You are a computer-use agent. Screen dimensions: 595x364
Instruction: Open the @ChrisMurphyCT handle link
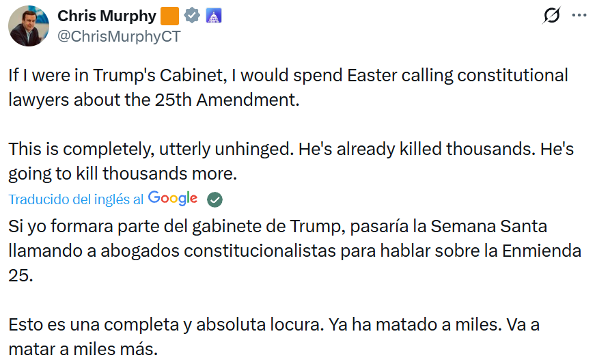[x=119, y=37]
